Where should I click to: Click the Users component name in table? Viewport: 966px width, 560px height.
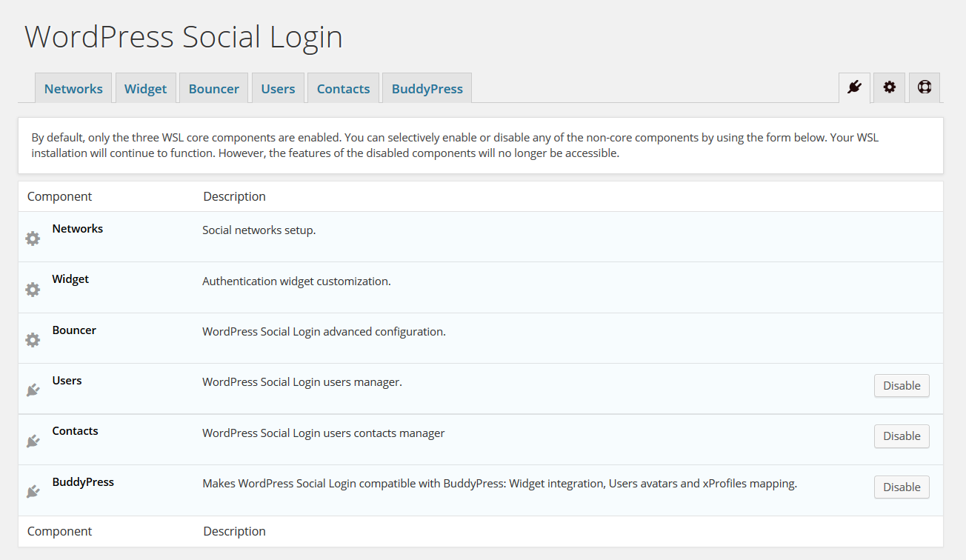(67, 381)
